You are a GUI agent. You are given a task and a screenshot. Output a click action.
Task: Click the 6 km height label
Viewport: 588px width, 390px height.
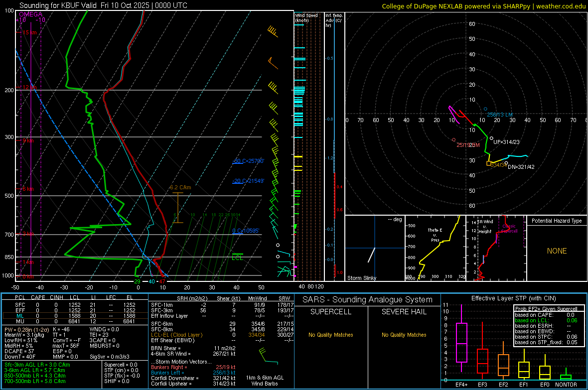(x=28, y=189)
